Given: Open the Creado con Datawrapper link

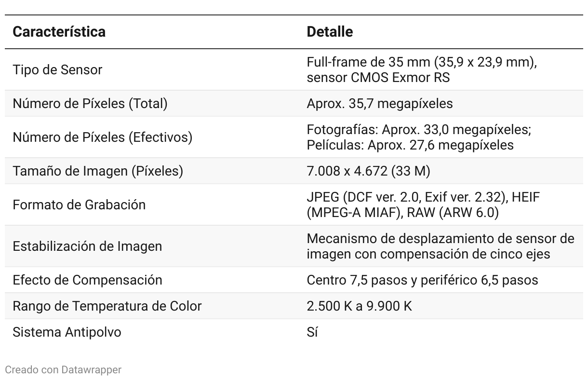Looking at the screenshot, I should point(63,370).
